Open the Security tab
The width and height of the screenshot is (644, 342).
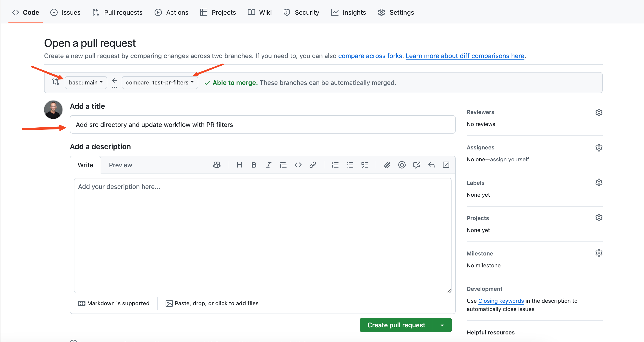point(301,12)
